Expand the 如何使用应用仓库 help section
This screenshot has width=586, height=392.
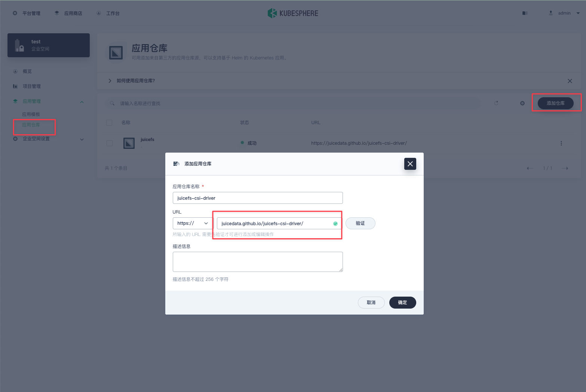[110, 80]
